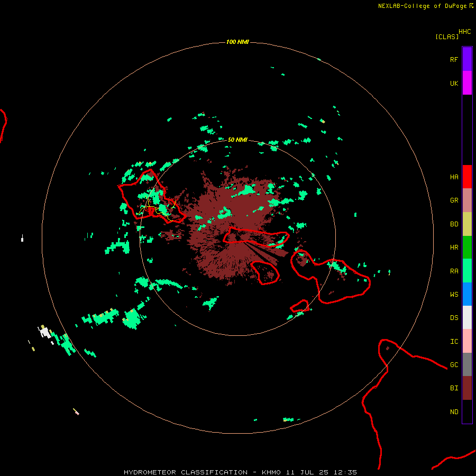Click the GC gray legend swatch
This screenshot has width=476, height=476.
pos(467,364)
